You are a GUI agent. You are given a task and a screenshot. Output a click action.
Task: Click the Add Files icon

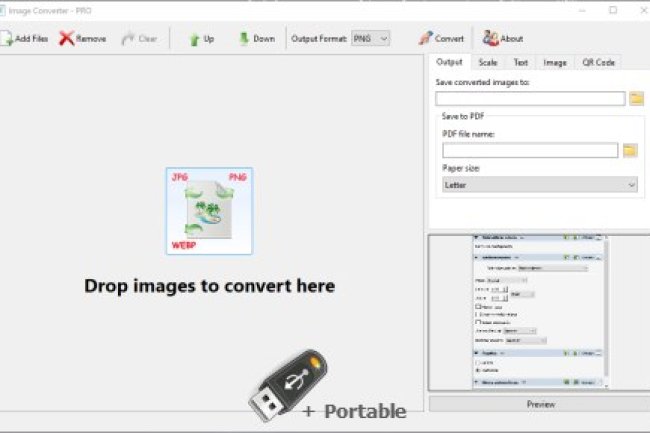(7, 39)
